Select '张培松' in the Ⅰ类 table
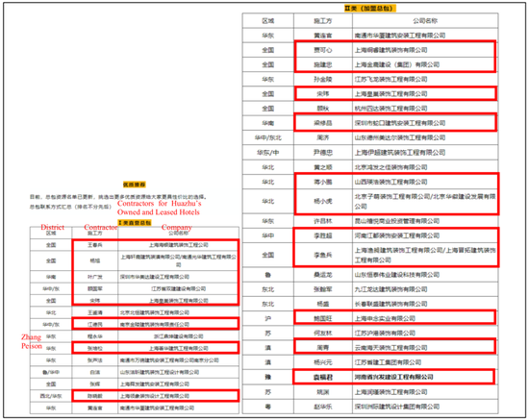 (x=95, y=349)
